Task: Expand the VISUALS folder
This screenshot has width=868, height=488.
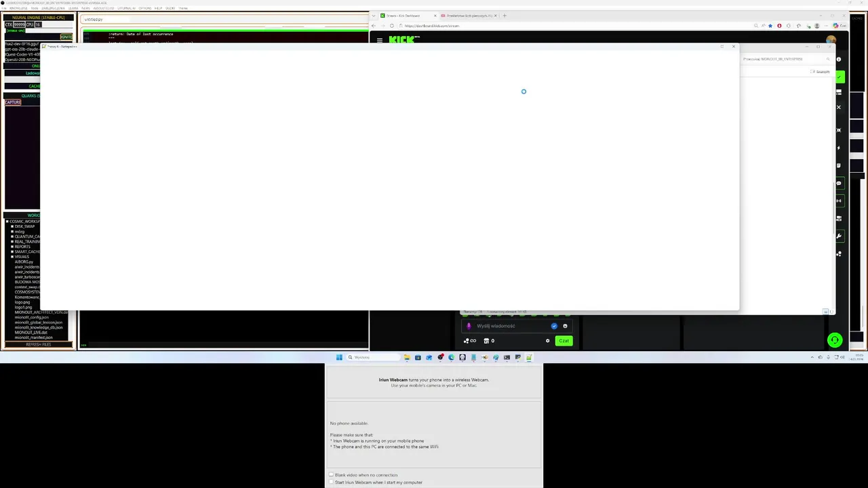Action: pos(12,257)
